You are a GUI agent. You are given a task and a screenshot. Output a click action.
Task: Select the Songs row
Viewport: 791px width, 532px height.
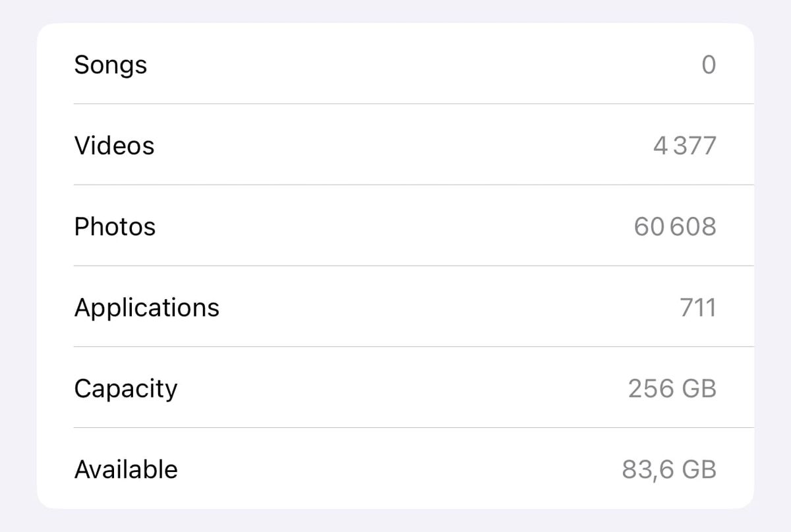[x=395, y=65]
